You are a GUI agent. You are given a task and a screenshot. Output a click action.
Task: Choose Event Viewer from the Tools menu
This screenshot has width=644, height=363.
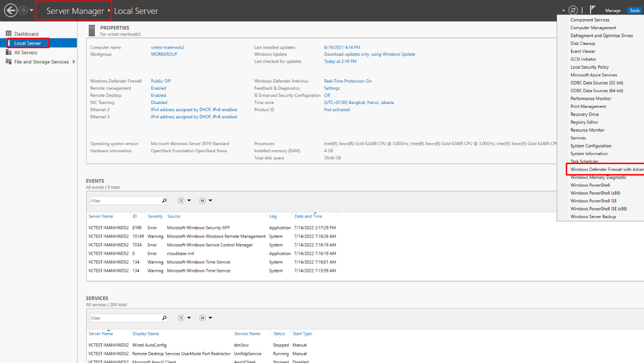coord(583,51)
